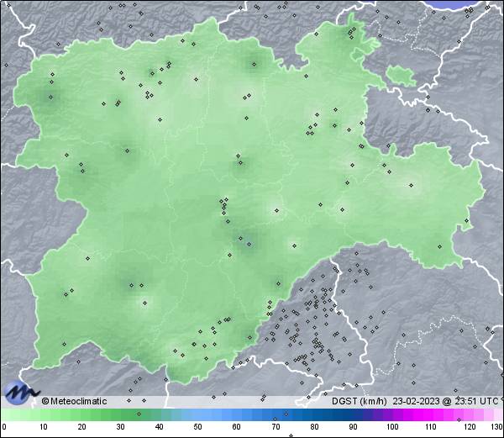Click the legend value 20
The width and height of the screenshot is (504, 438).
82,427
